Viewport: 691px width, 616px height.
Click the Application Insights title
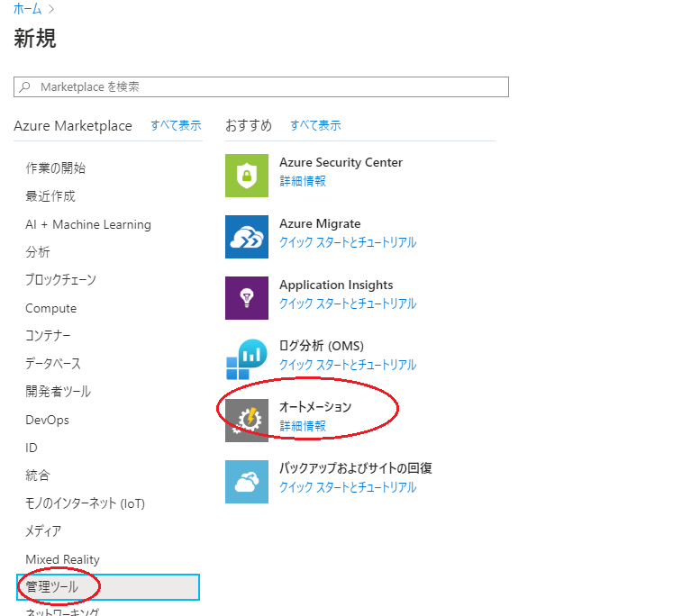(336, 285)
